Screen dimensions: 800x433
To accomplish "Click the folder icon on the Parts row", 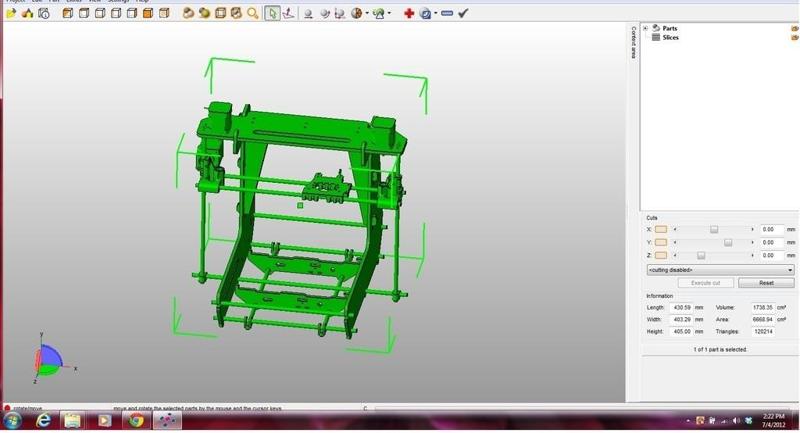I will click(795, 29).
